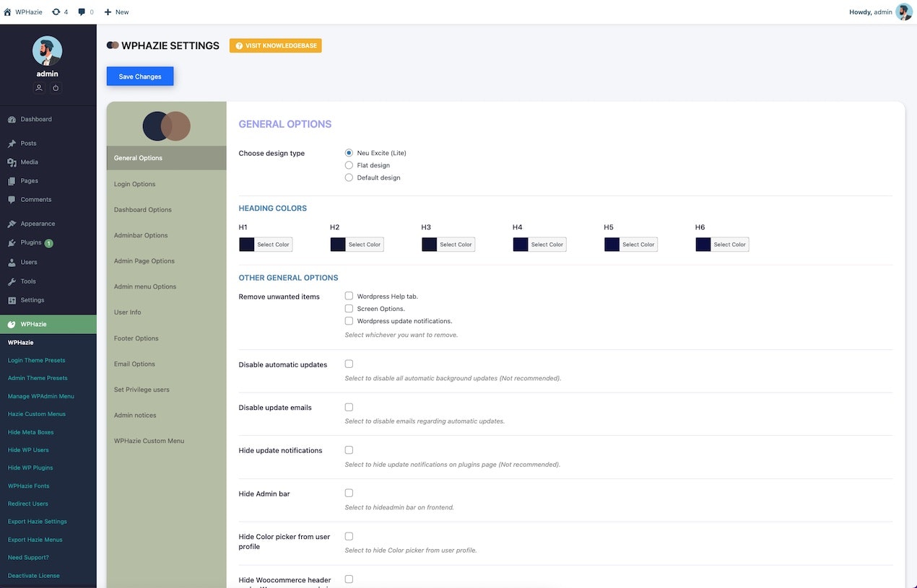Open Manage WPAdmin Menu link
The image size is (917, 588).
coord(41,396)
